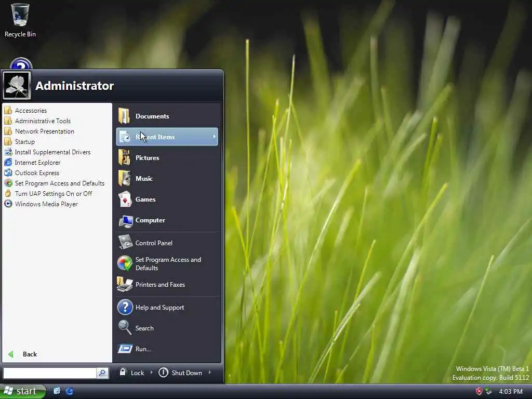Click the network tray icon
The image size is (532, 399).
tap(488, 391)
